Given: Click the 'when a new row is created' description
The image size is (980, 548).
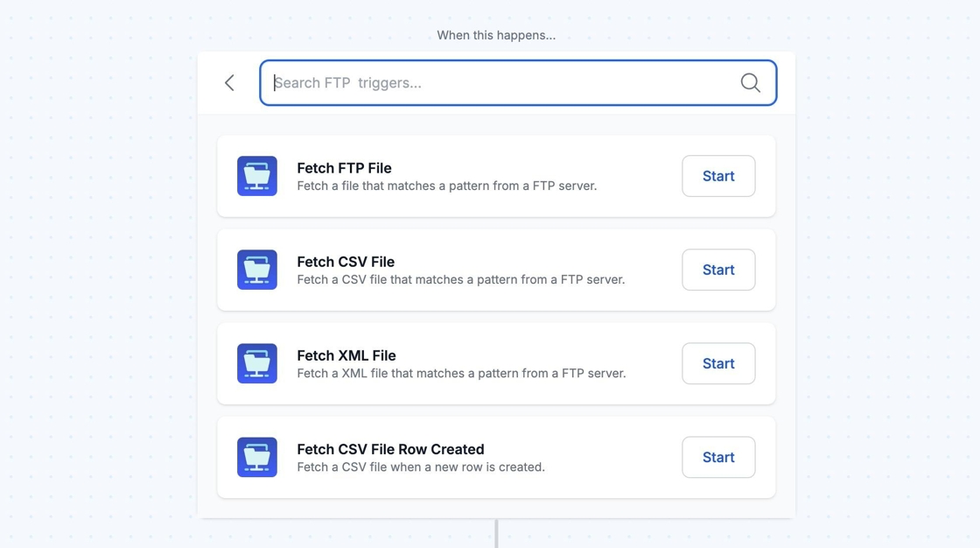Looking at the screenshot, I should pos(421,467).
